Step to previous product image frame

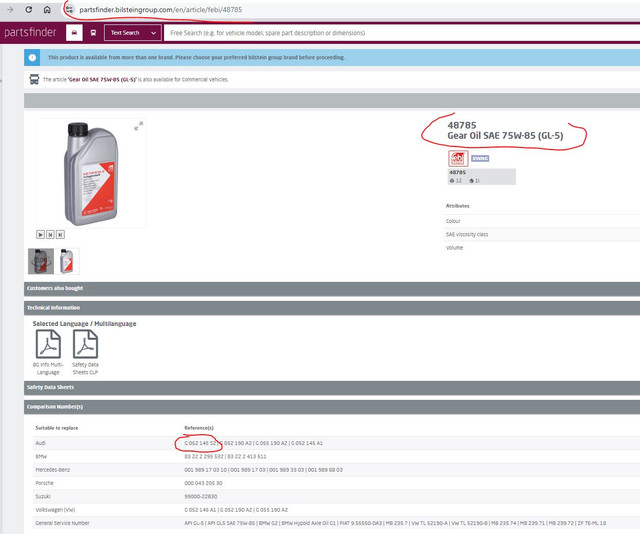[50, 234]
